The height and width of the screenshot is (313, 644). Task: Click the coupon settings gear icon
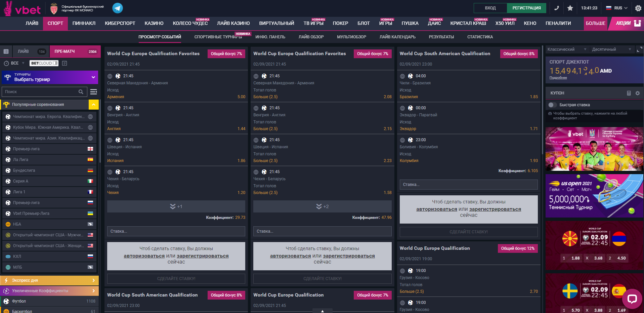coord(638,93)
